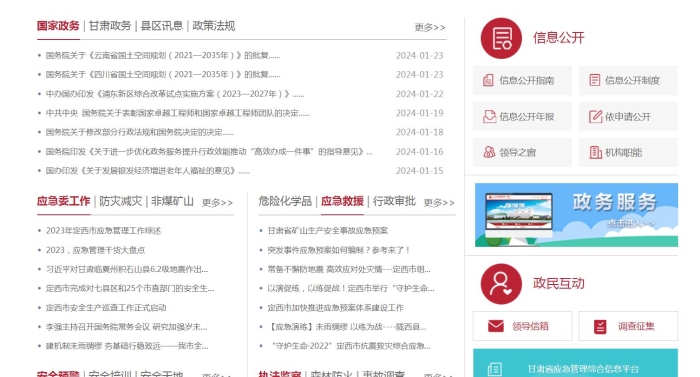
Task: Open 甘肃省矿山生产安全事故应急预案
Action: click(x=328, y=230)
